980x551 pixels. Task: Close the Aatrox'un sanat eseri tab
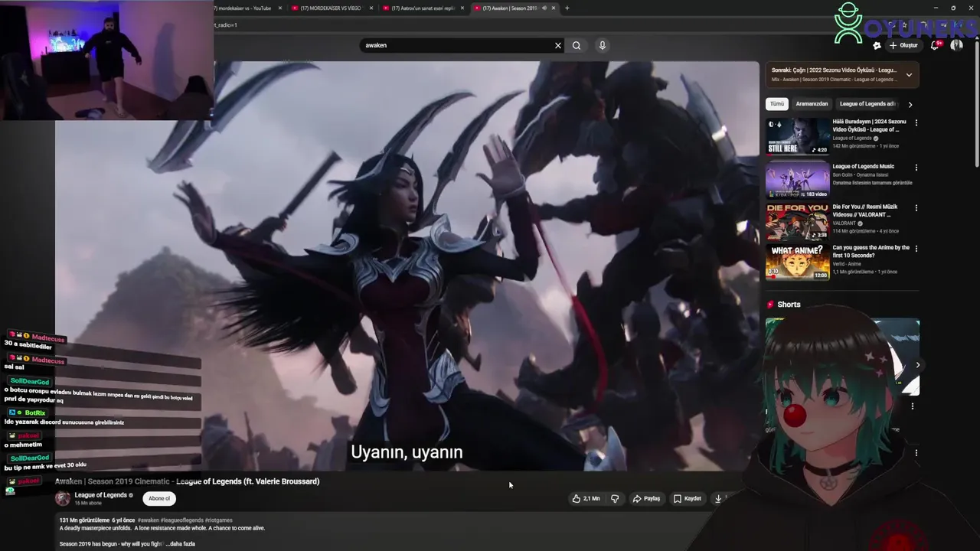click(462, 8)
